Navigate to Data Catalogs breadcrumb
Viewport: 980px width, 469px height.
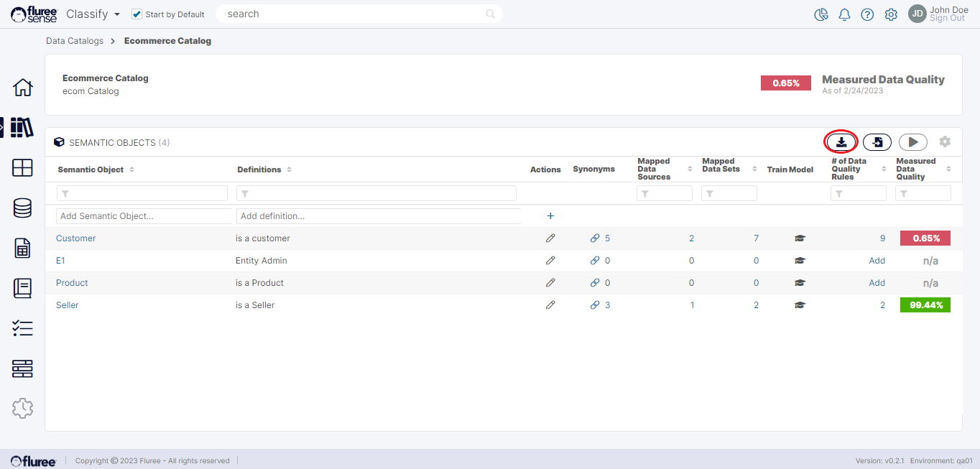coord(75,41)
